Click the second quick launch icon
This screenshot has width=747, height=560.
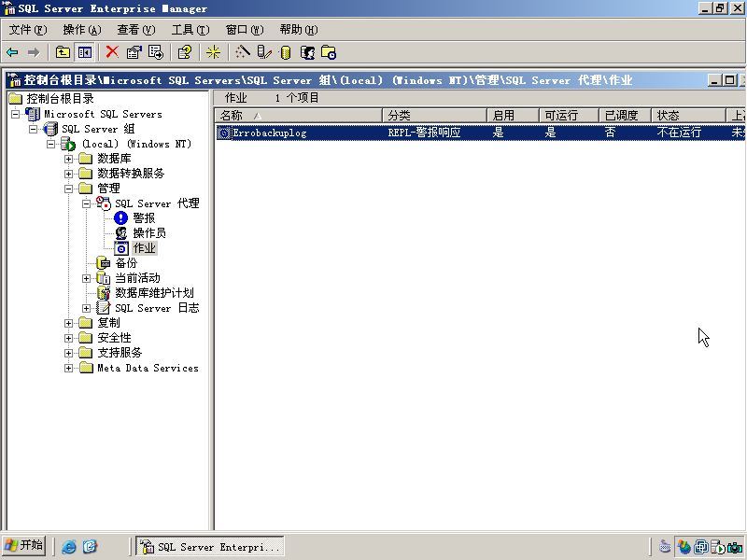tap(90, 546)
